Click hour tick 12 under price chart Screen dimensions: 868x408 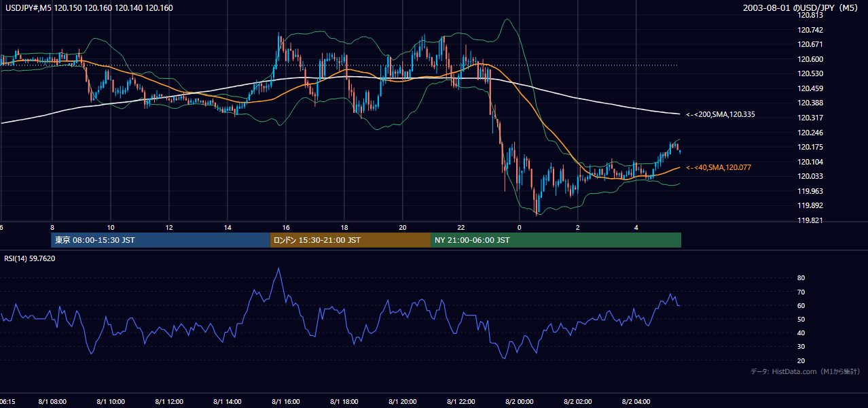pos(168,227)
